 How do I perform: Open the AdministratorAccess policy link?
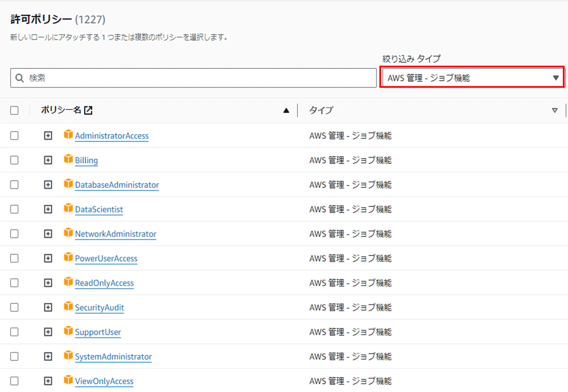coord(112,136)
